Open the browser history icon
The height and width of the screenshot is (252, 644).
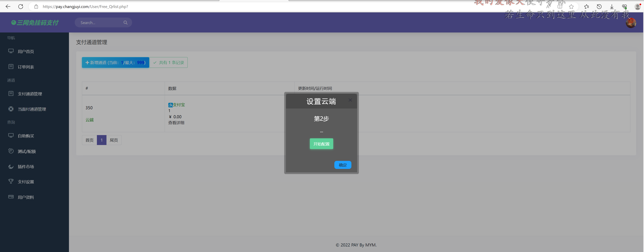pyautogui.click(x=599, y=7)
